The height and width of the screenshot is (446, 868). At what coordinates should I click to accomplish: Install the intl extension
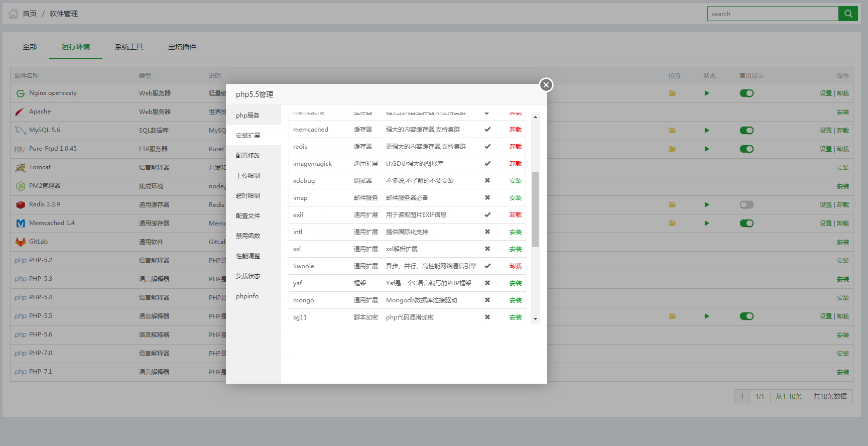click(x=516, y=232)
